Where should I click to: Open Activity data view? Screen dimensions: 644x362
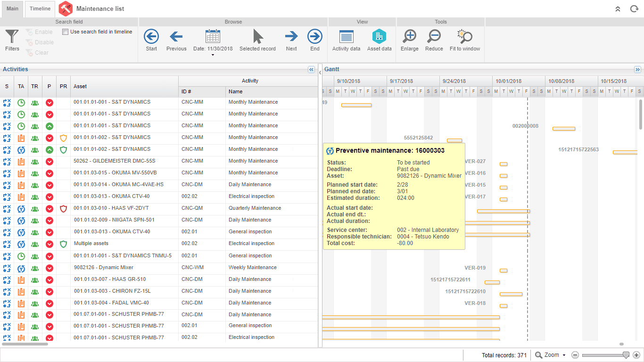[x=346, y=37]
